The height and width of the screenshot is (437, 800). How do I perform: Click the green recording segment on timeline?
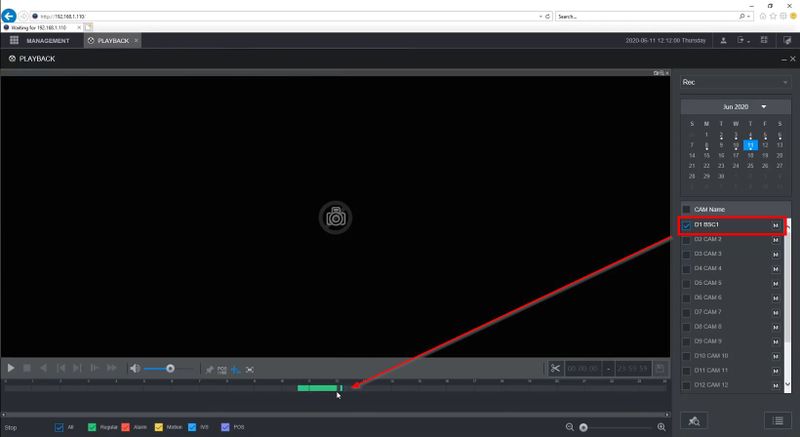point(319,388)
